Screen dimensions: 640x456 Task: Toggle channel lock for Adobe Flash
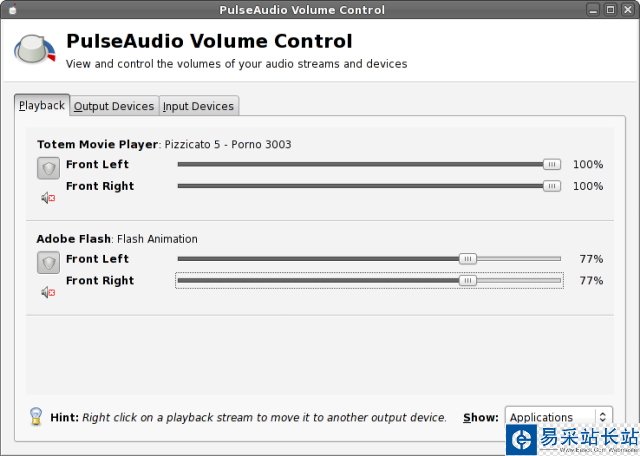pos(48,262)
